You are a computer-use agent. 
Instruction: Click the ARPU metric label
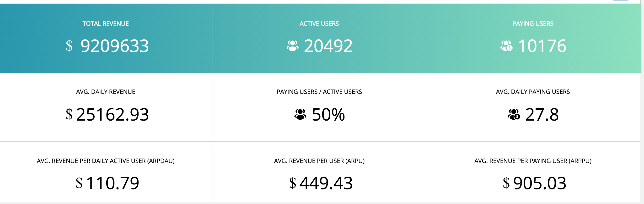[319, 161]
